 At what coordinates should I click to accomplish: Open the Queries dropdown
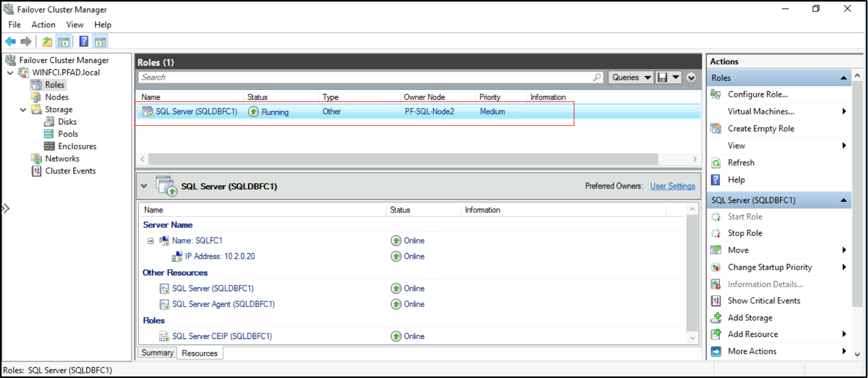tap(631, 78)
